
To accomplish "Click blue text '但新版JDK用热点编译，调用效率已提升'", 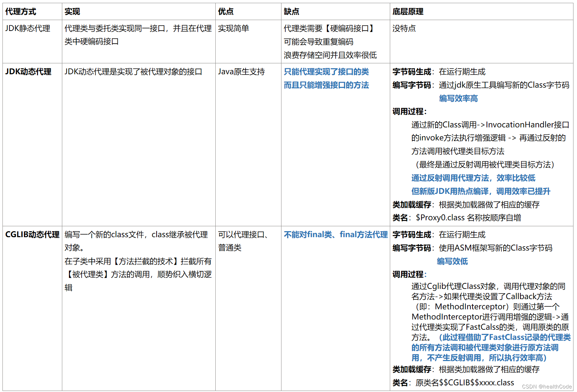I will coord(481,191).
